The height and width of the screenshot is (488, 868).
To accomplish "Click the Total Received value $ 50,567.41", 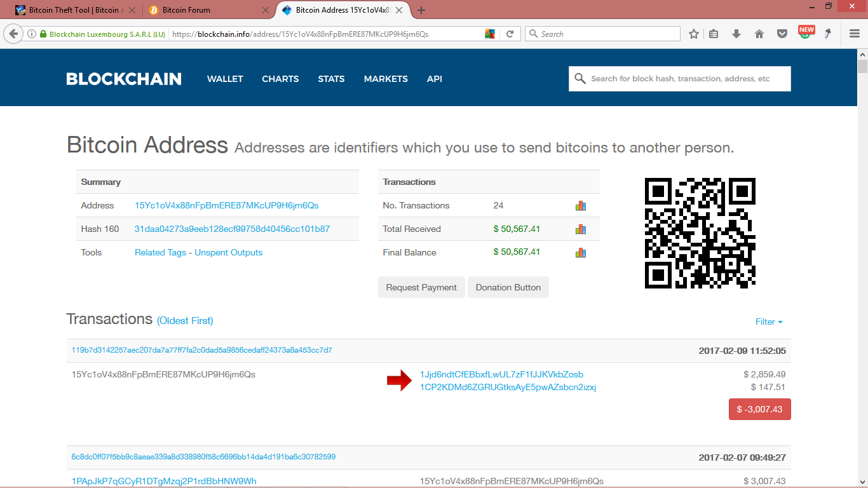I will (x=517, y=229).
